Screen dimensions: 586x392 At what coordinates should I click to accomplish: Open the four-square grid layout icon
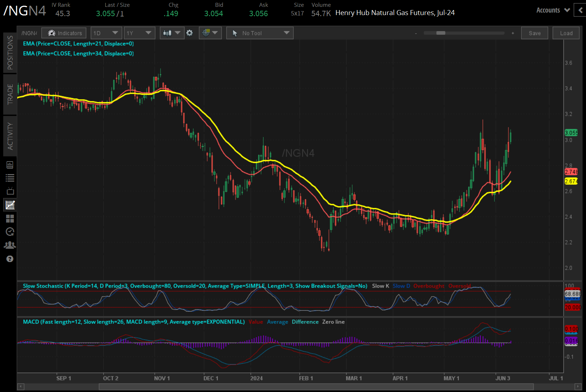(10, 219)
